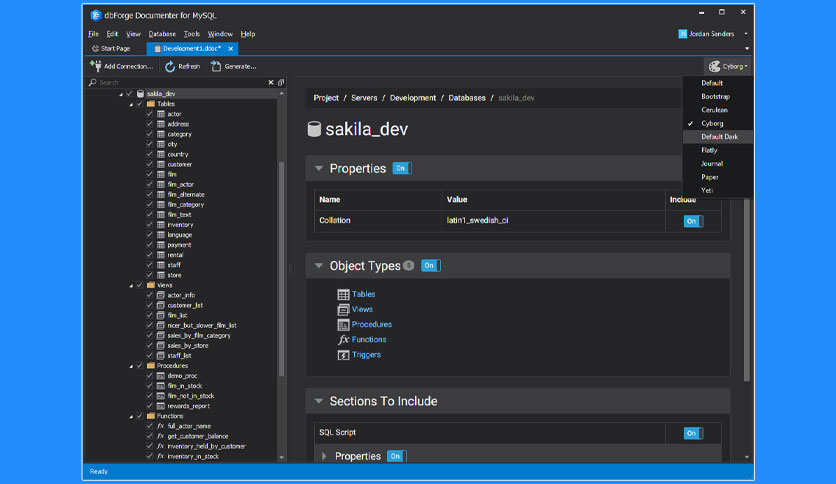Click the Add Connection plug icon
Screen dimensions: 836x484
coord(96,66)
